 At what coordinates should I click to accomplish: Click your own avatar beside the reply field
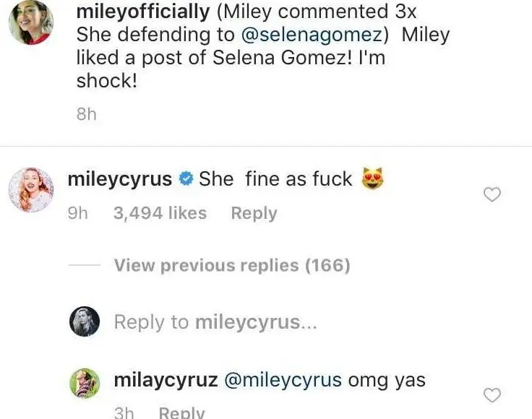coord(85,321)
